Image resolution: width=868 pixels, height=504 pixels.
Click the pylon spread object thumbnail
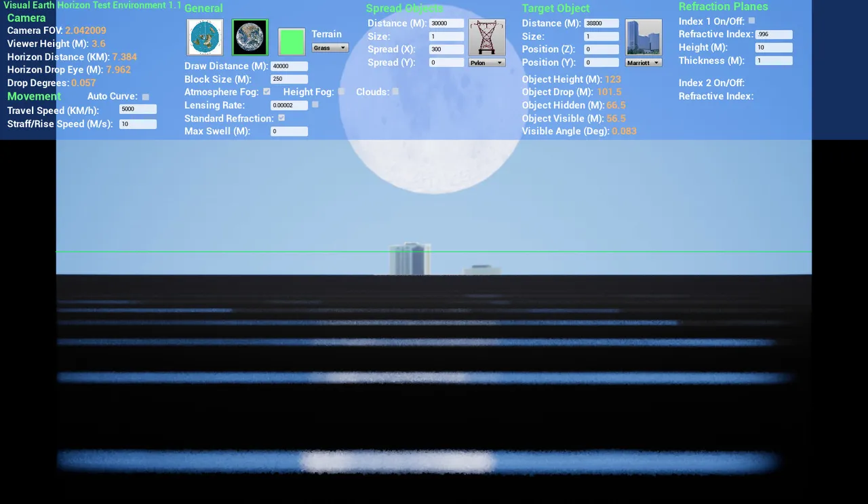487,37
